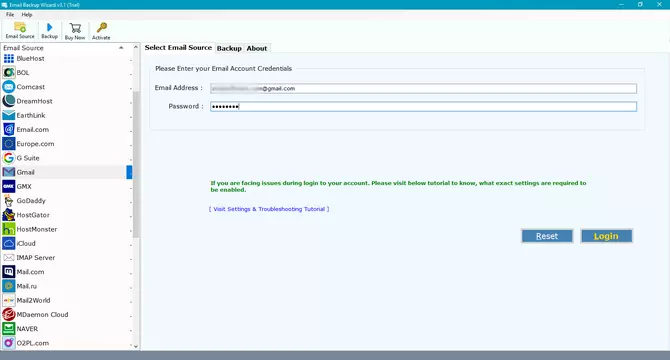Choose the DreamHost moon icon

click(x=9, y=101)
